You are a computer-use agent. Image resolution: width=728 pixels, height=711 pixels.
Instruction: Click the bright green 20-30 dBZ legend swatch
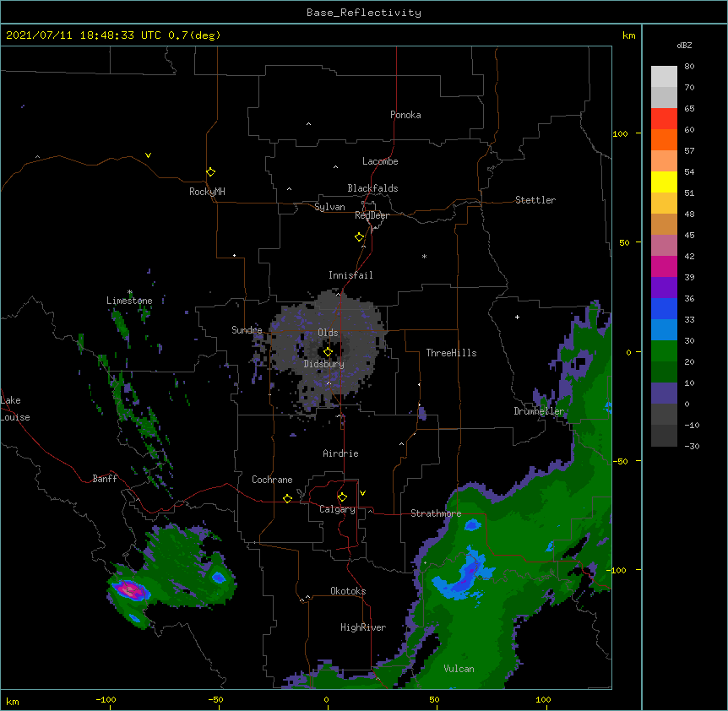664,351
